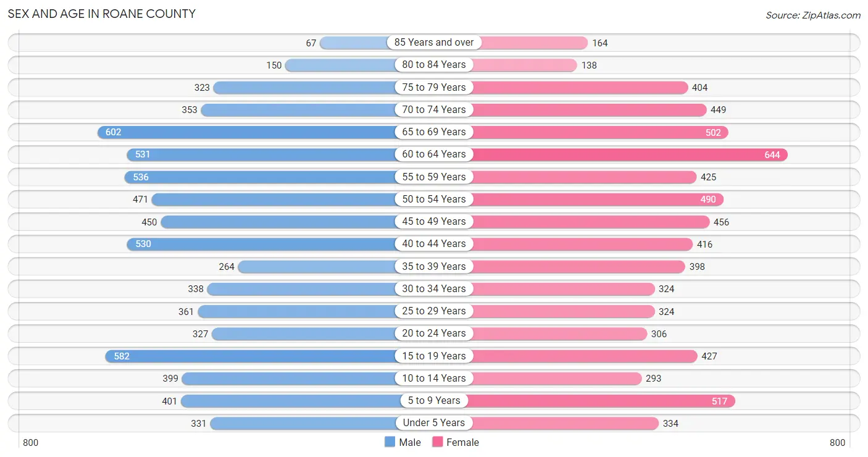Toggle the Male legend label
Viewport: 868px width, 457px height.
click(410, 442)
